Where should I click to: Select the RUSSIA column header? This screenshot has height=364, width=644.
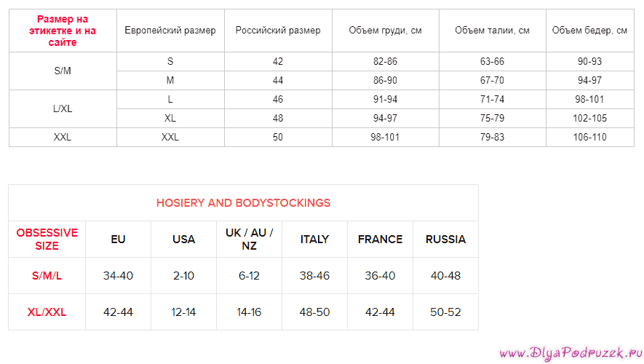point(445,240)
